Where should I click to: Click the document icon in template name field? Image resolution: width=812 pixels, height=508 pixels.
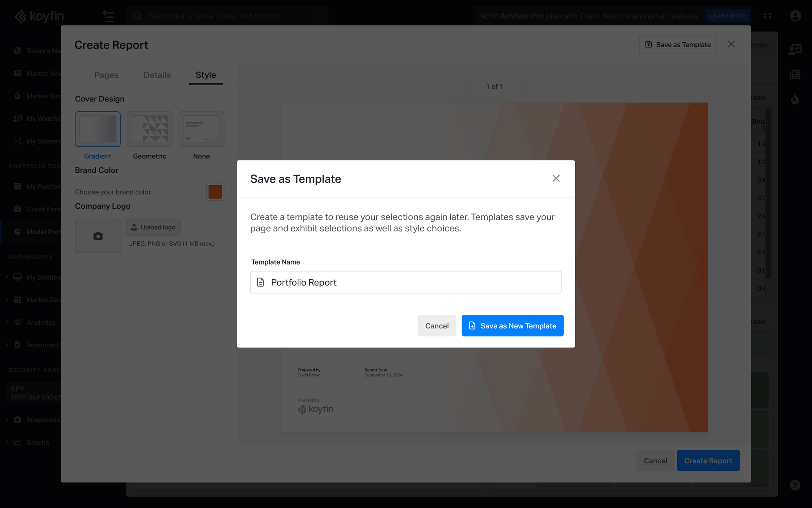(x=261, y=282)
